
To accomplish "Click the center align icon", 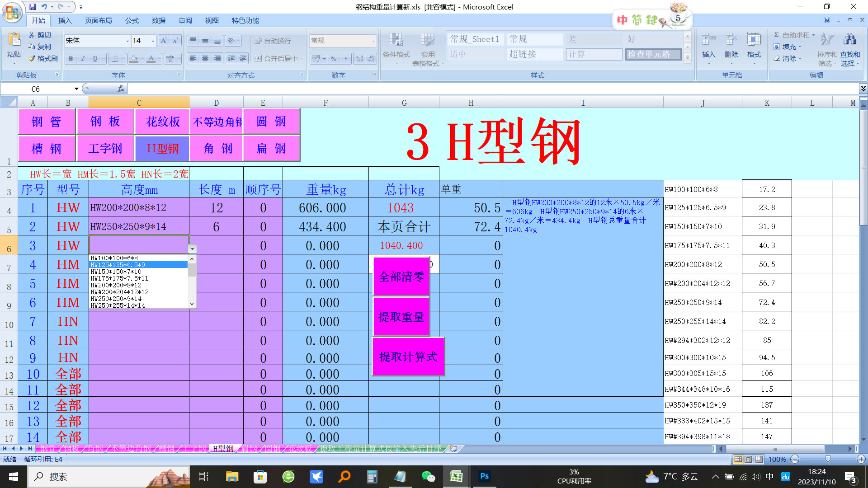I will [205, 58].
